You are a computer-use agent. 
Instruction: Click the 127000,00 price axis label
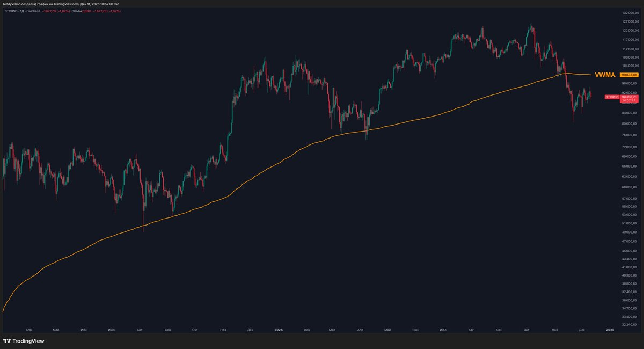tap(630, 21)
